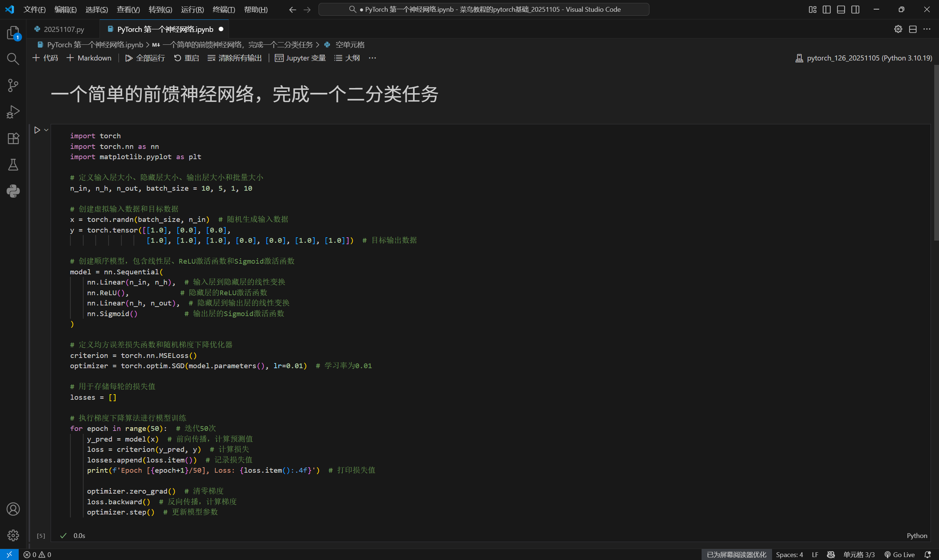Open the Source Control view
This screenshot has width=939, height=560.
(x=13, y=85)
